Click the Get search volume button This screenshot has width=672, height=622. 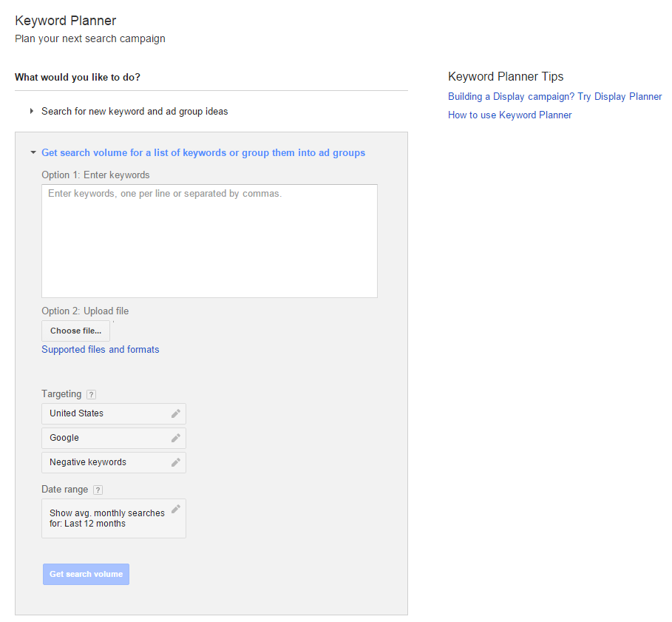tap(86, 574)
